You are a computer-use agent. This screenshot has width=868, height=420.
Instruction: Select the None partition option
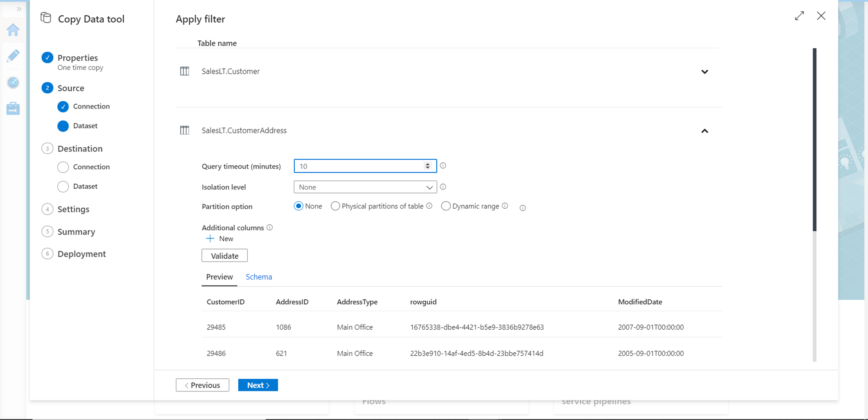tap(299, 206)
